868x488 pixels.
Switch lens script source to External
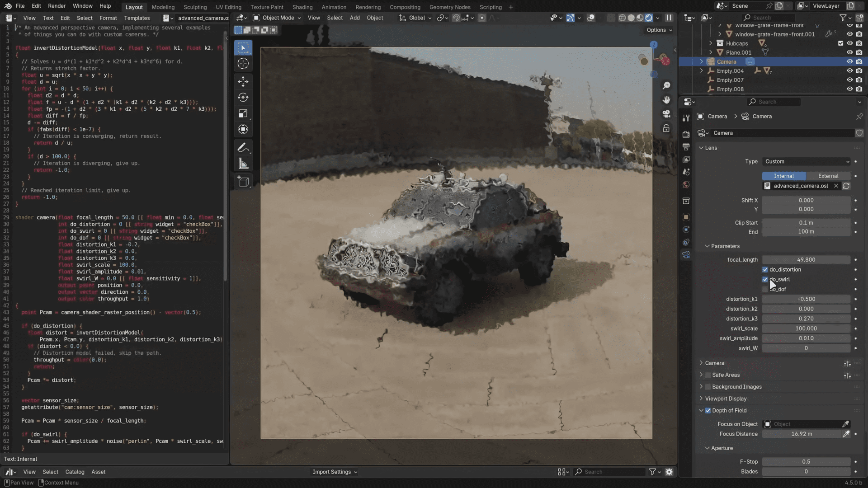click(829, 176)
